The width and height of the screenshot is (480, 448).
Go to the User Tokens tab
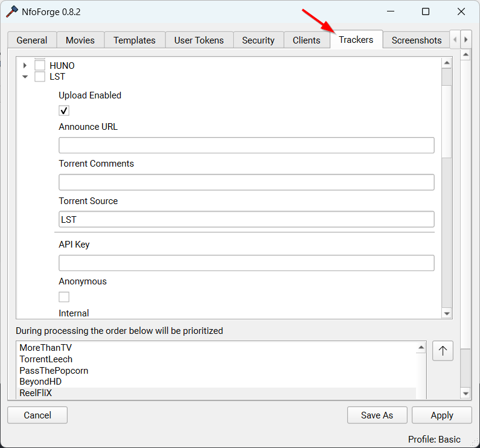pyautogui.click(x=199, y=40)
